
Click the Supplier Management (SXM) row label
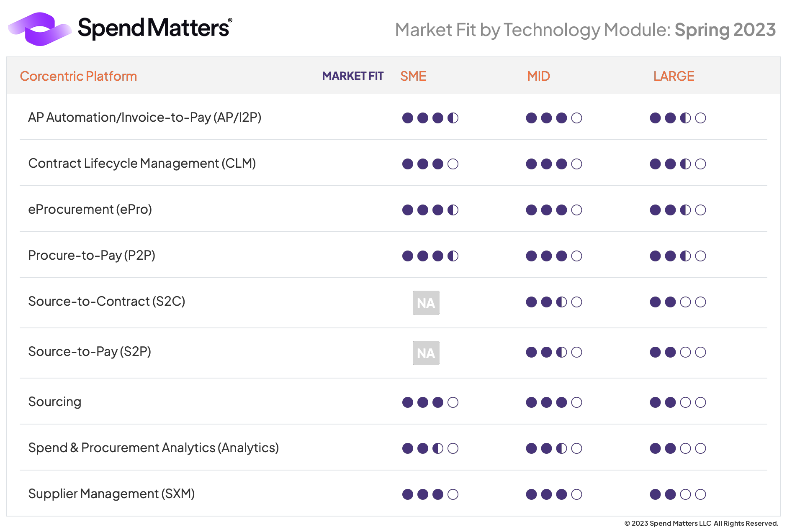coord(111,494)
